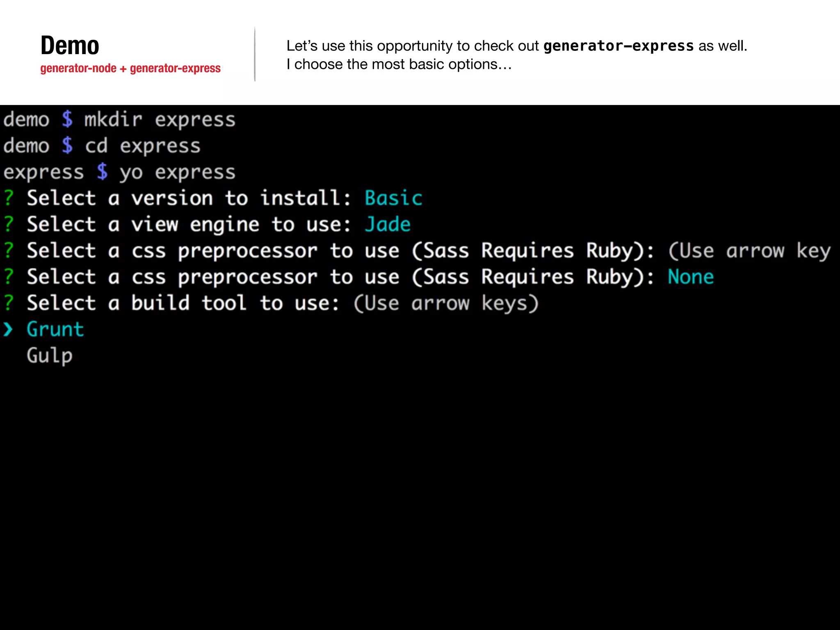Click the green question mark on the None answer line

(9, 277)
